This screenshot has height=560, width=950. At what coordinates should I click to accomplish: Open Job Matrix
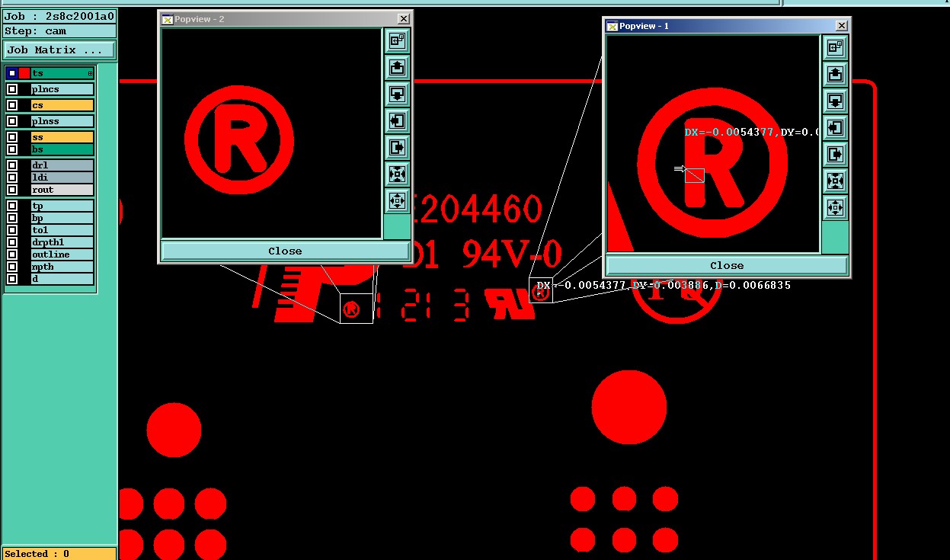point(59,50)
